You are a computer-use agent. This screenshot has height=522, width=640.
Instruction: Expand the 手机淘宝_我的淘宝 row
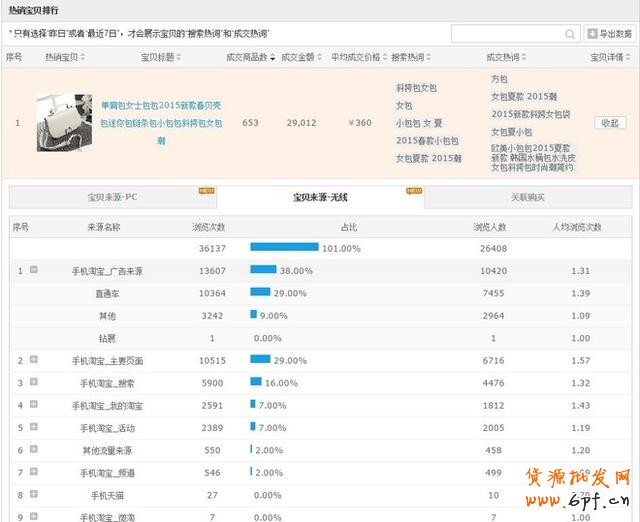pos(33,405)
